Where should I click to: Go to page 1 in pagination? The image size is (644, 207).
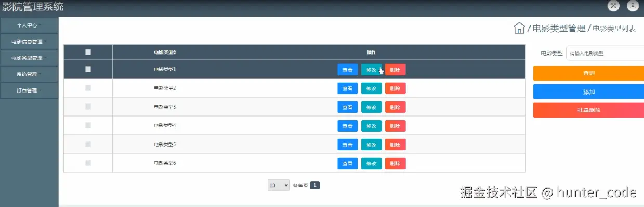[315, 185]
